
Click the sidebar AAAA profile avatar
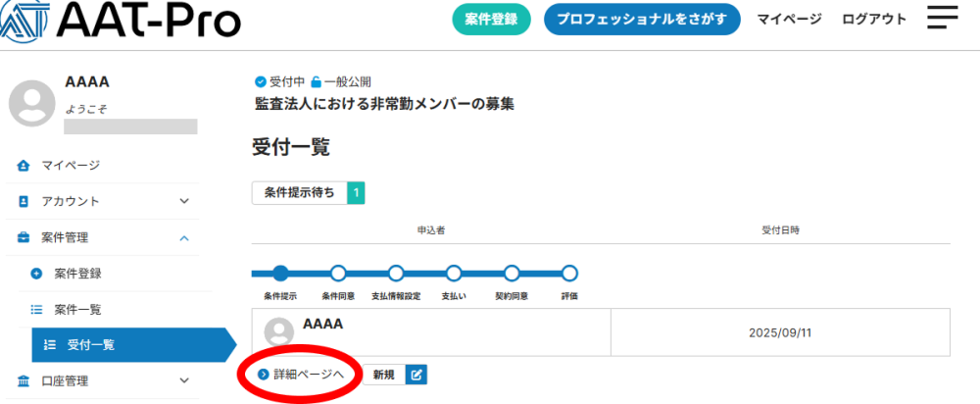click(x=31, y=103)
